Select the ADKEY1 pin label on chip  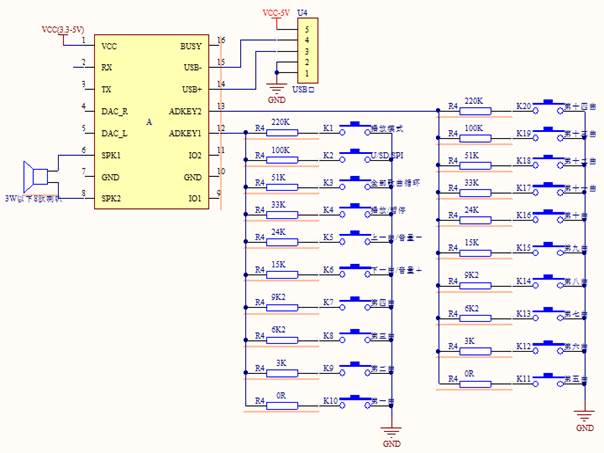point(185,133)
